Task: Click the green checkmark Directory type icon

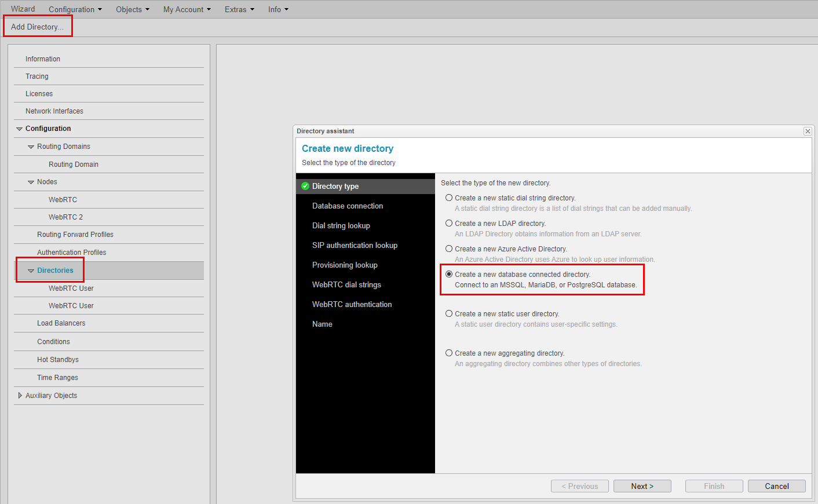Action: [305, 186]
